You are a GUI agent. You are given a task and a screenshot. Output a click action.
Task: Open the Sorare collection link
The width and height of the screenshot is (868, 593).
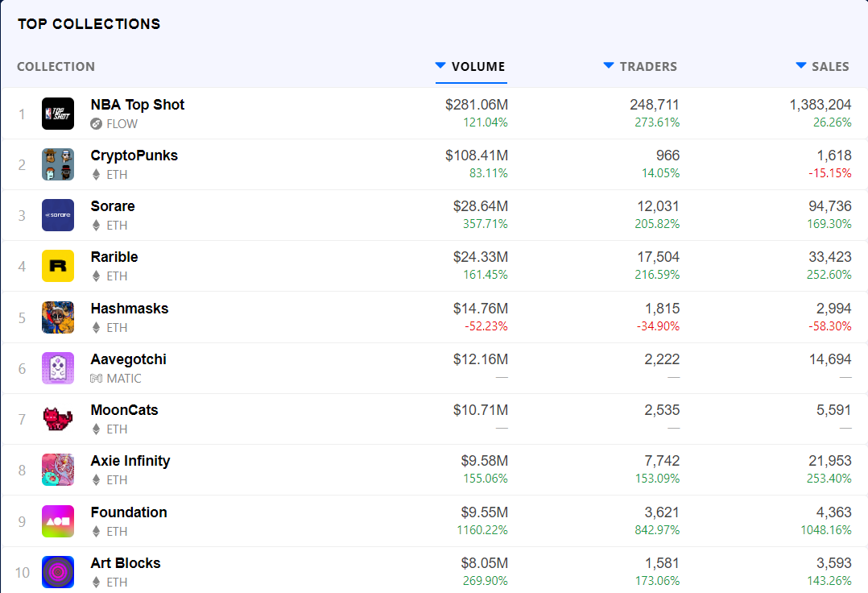[x=113, y=206]
